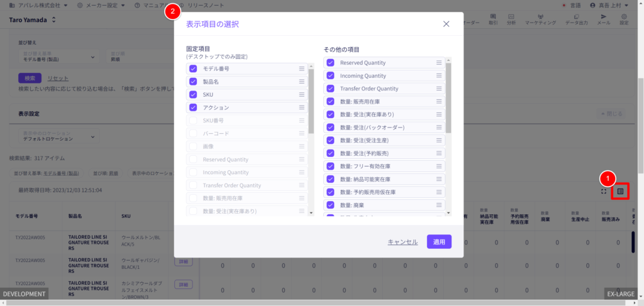Click the 並び順: 昇順 filter chip
644x306 pixels.
point(105,173)
